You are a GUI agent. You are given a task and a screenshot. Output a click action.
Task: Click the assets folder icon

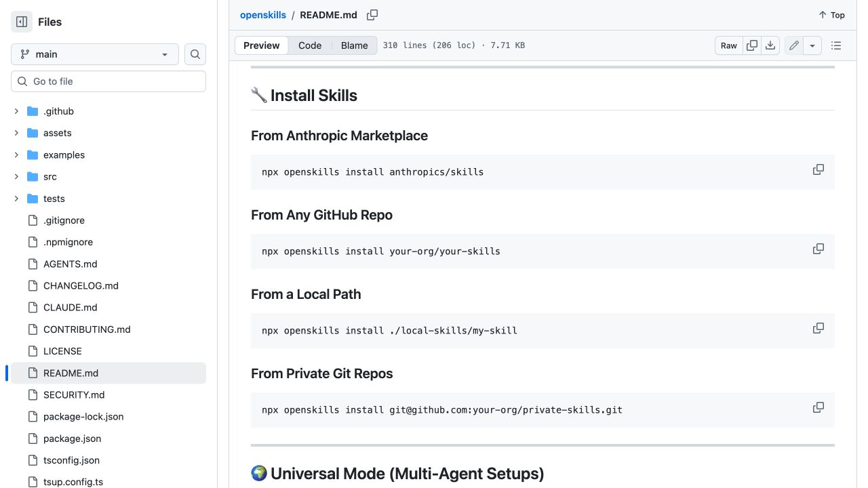click(x=33, y=133)
